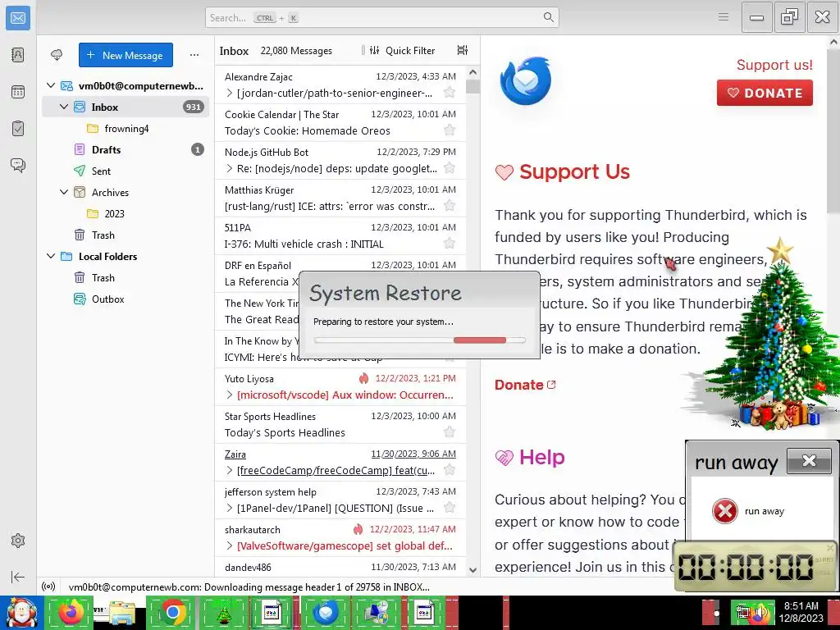Click the message list scrollbar down arrow
Screen dimensions: 840x630
[x=472, y=570]
